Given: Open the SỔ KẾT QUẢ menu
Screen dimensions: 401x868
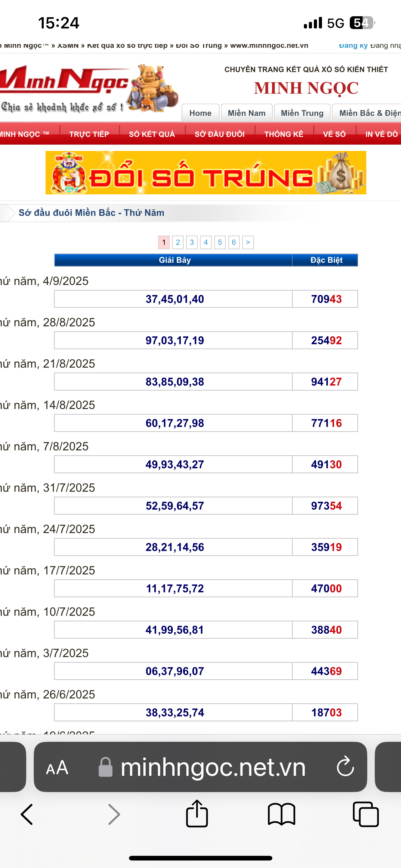Looking at the screenshot, I should (x=152, y=134).
